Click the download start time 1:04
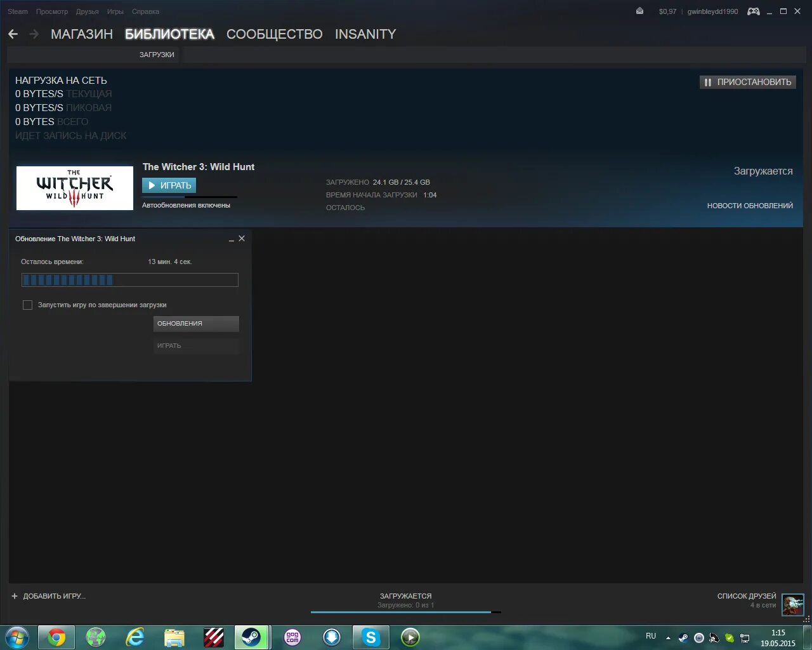Screen dimensions: 812x650 pos(430,195)
